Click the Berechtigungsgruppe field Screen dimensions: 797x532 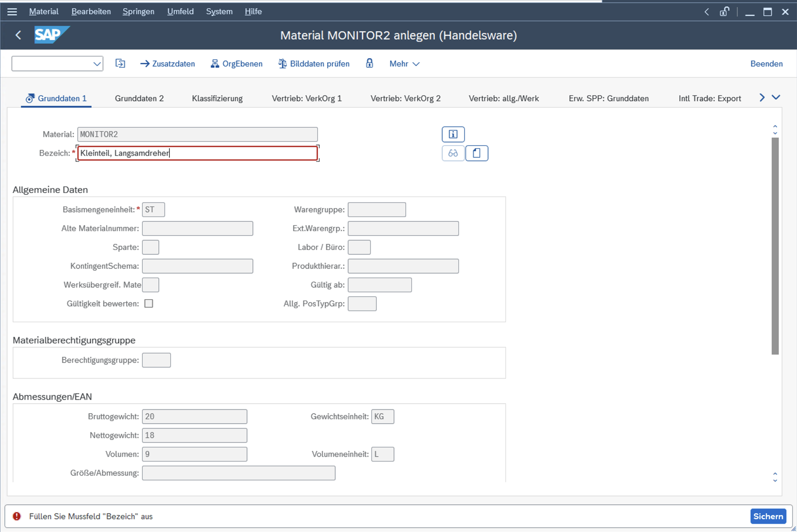tap(156, 360)
